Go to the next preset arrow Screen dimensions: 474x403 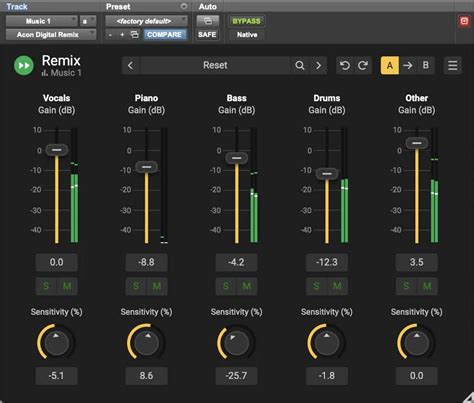click(318, 65)
